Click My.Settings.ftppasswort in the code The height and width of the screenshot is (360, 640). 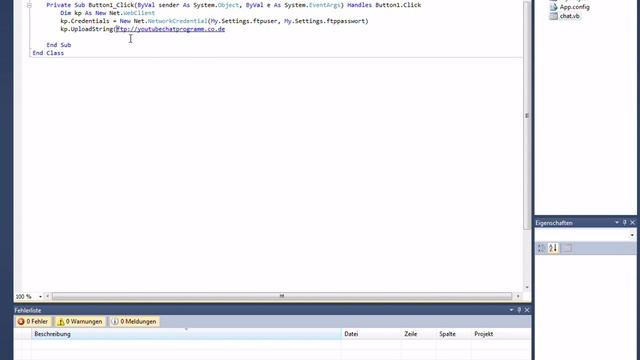coord(324,21)
